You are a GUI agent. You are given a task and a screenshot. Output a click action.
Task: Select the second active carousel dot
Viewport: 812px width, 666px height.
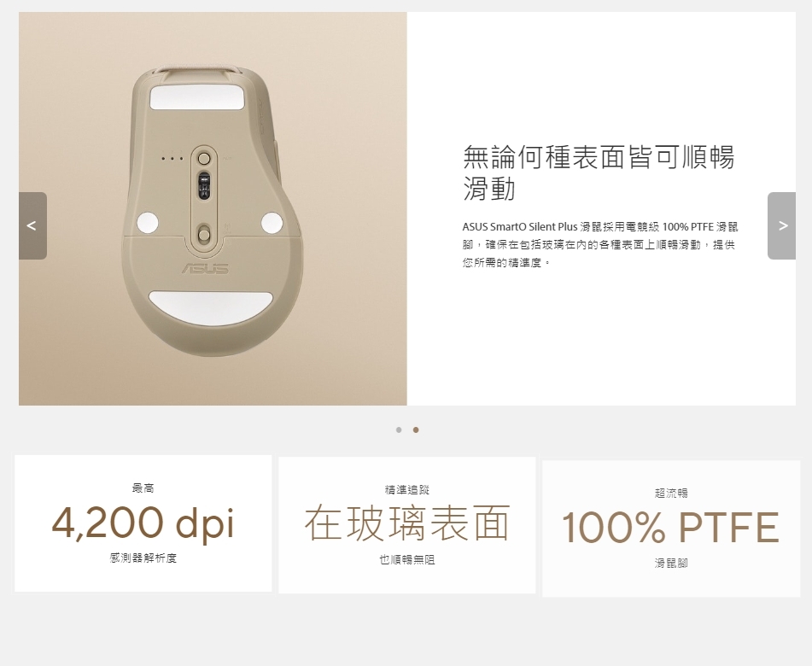[x=415, y=429]
